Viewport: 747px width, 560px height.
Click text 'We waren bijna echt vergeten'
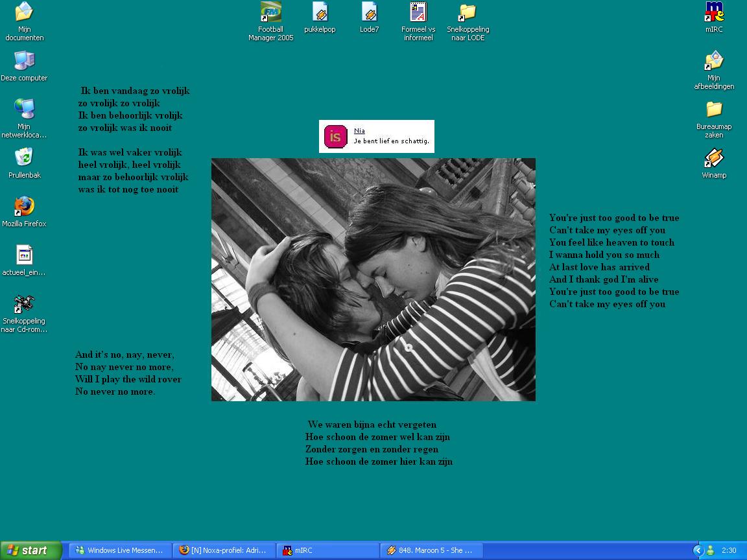pyautogui.click(x=372, y=425)
